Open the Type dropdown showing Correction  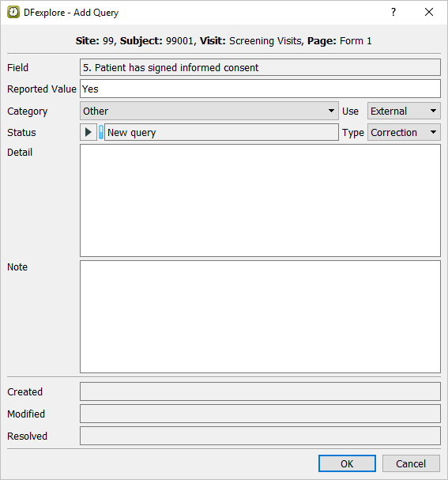(404, 132)
